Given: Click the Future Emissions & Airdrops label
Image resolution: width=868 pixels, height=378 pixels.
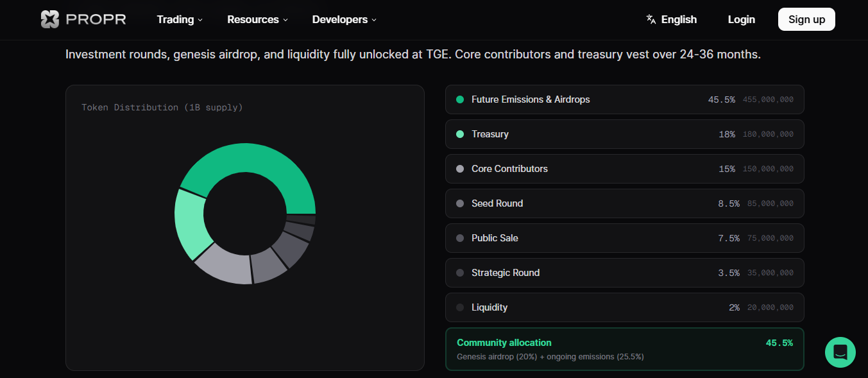Looking at the screenshot, I should (531, 99).
